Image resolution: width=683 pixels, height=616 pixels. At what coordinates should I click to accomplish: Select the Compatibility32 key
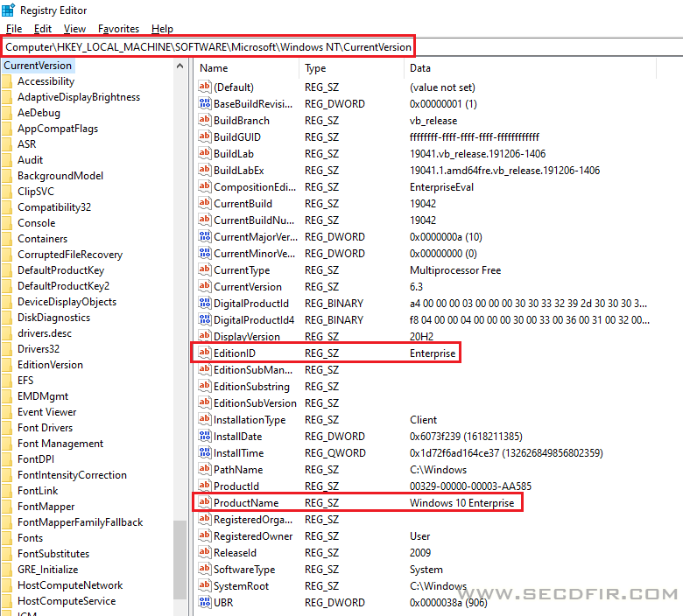coord(54,207)
